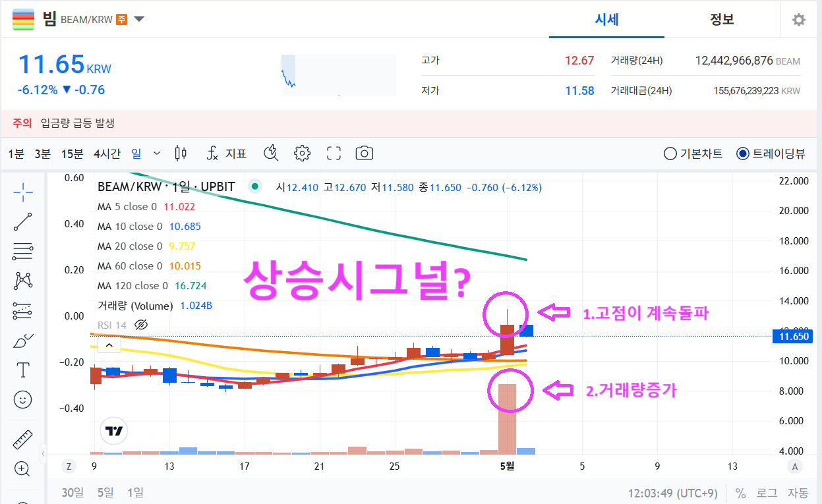
Task: Select the trend line drawing tool
Action: (22, 221)
